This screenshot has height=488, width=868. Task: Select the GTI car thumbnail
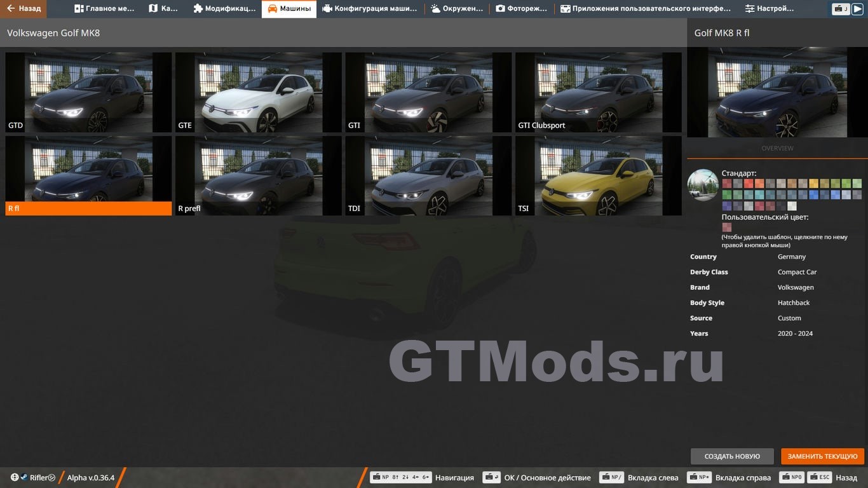pos(428,92)
